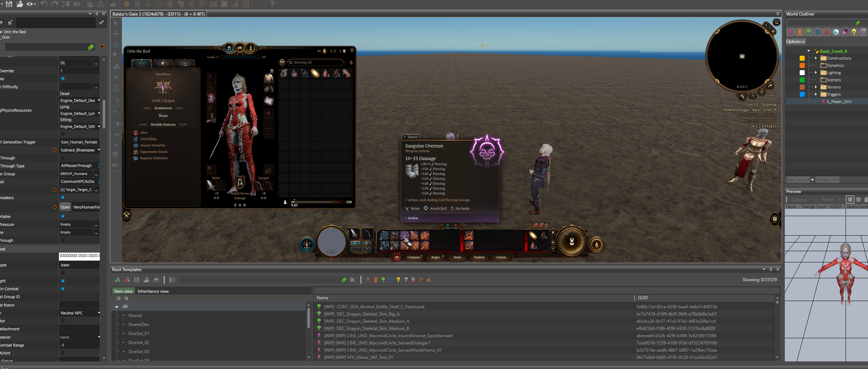Click the ranged bow weapon slot on hotbar
868x369 pixels.
[x=367, y=233]
